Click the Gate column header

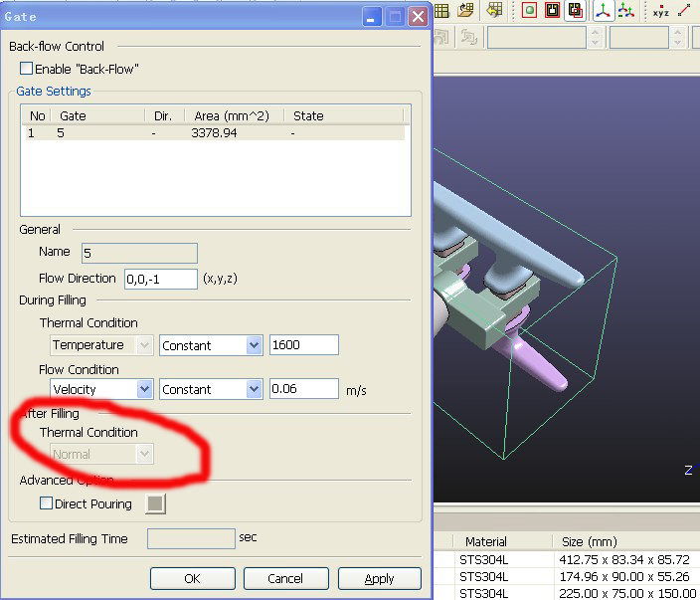click(x=98, y=115)
